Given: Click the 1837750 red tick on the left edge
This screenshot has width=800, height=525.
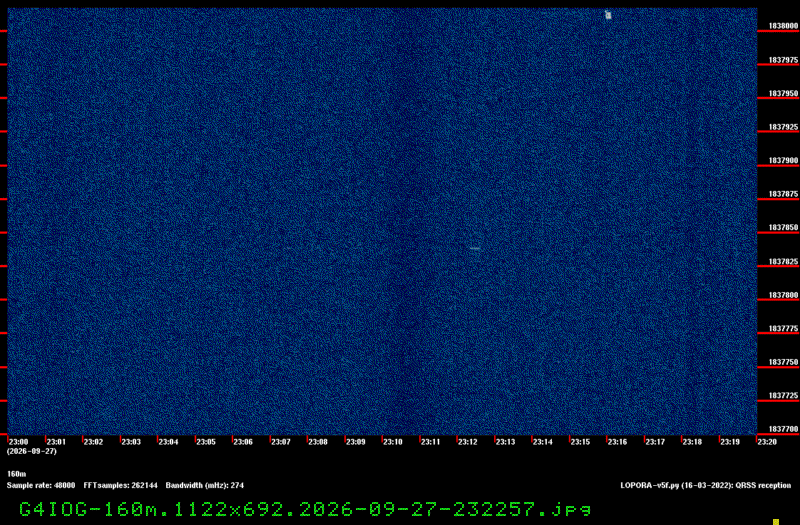Looking at the screenshot, I should click(4, 367).
